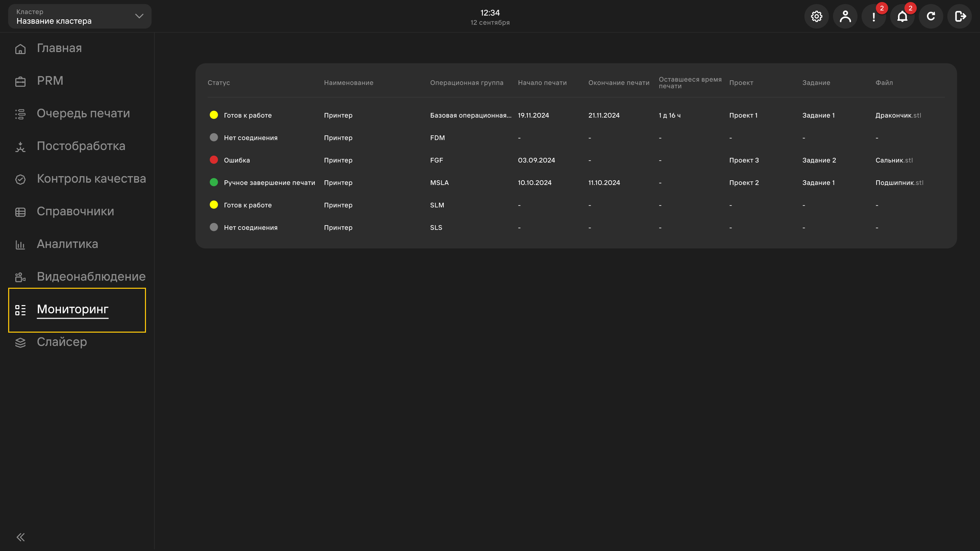Click the SLS operational group cell

(x=436, y=228)
